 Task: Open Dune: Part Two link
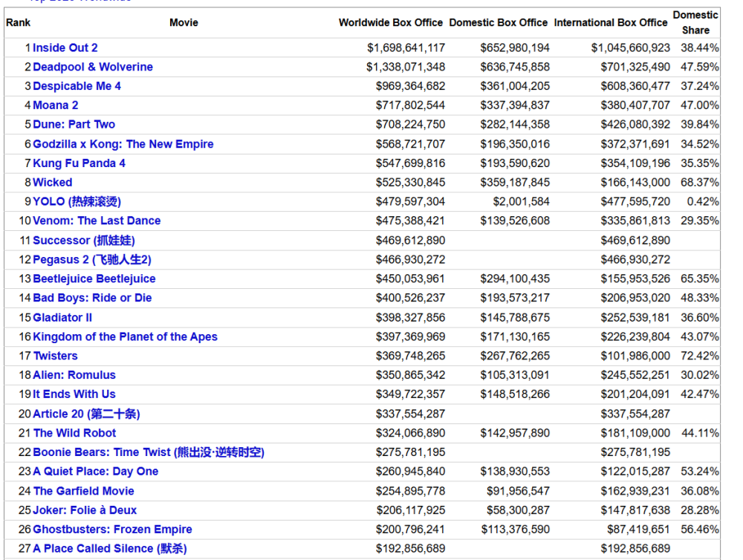coord(74,124)
